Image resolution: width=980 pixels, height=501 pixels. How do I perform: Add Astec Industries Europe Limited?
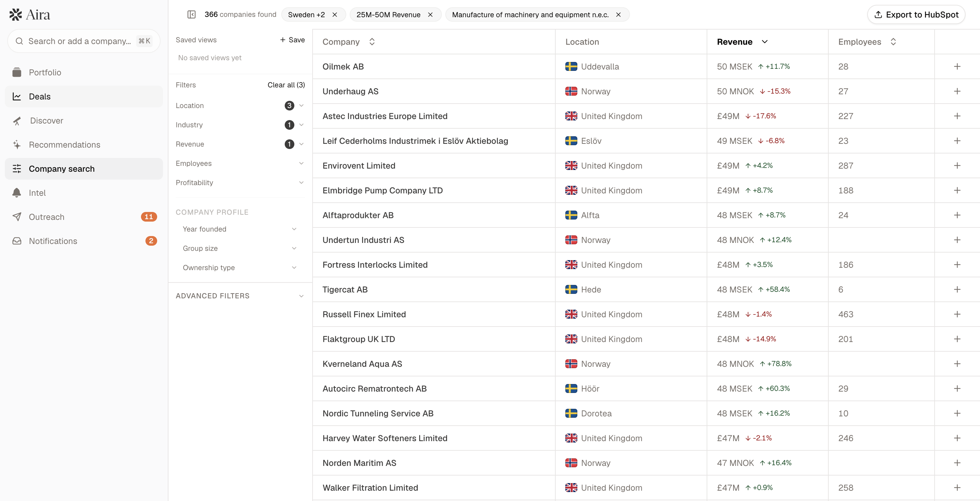tap(957, 116)
